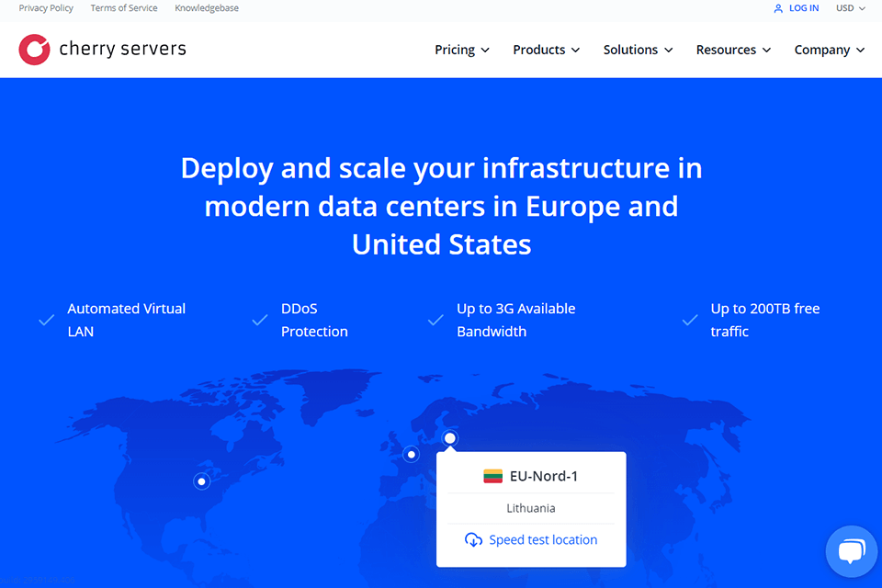Click the speed test download cloud icon
This screenshot has width=882, height=588.
click(474, 539)
